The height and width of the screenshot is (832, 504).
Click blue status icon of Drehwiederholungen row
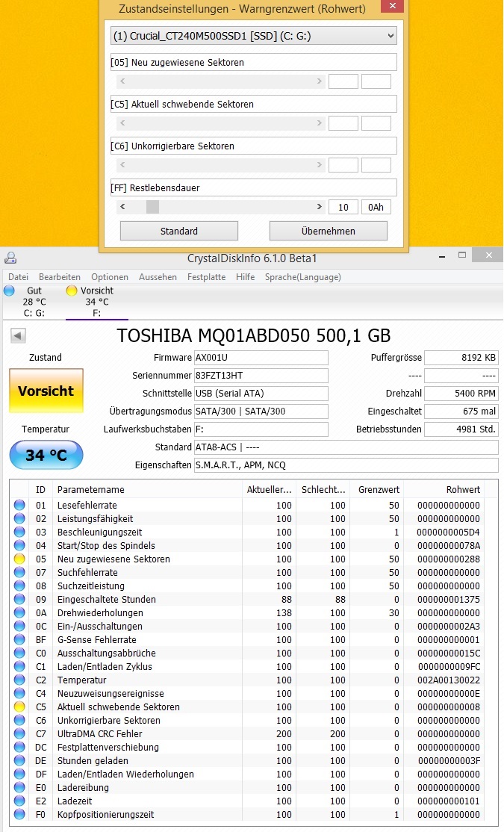point(19,613)
